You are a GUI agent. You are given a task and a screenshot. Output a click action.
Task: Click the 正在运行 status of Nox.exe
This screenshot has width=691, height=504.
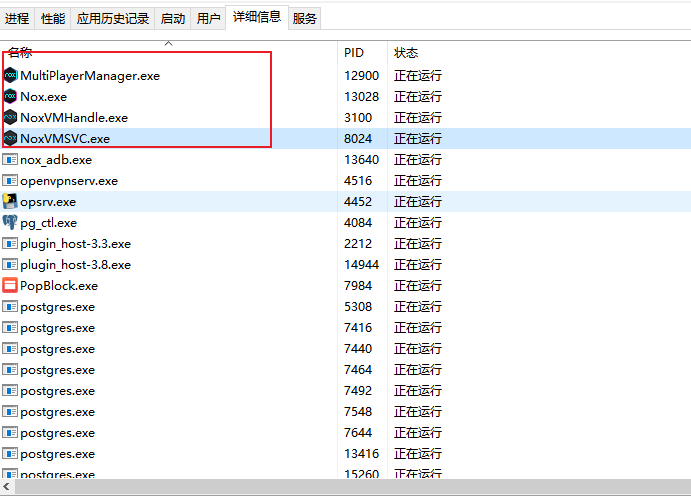(x=418, y=96)
